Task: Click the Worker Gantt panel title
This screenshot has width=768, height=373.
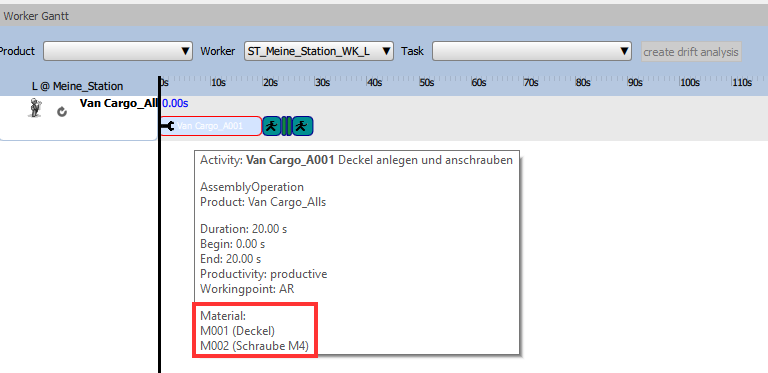Action: tap(36, 16)
